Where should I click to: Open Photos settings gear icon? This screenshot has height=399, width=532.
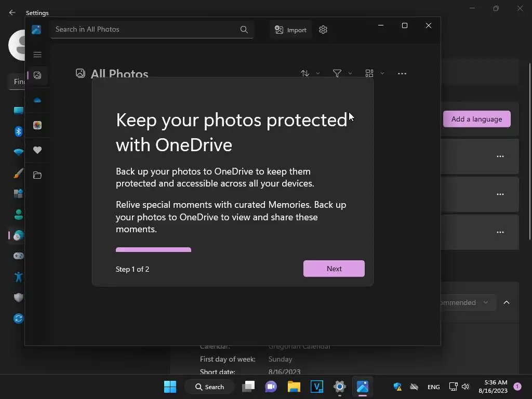point(323,30)
